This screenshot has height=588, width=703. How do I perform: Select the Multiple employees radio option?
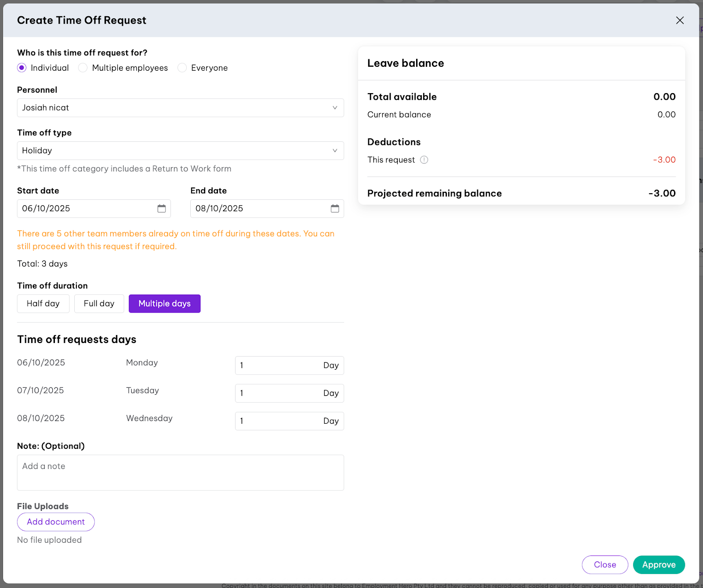[x=83, y=68]
